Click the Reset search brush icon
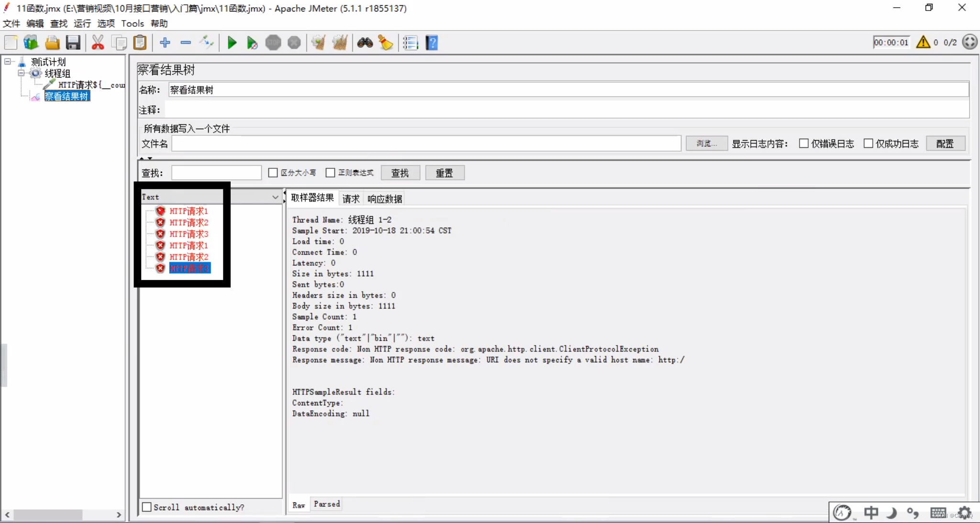Screen dimensions: 980x523 [x=385, y=43]
